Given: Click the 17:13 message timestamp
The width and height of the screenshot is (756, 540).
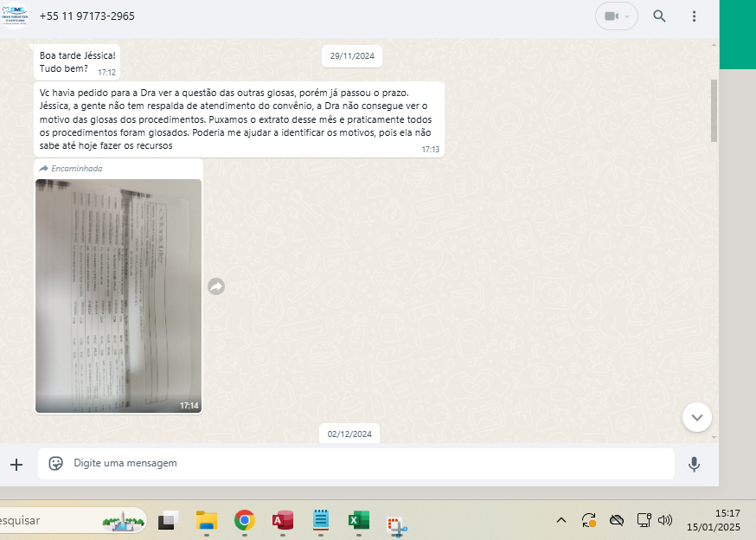Looking at the screenshot, I should (x=431, y=150).
